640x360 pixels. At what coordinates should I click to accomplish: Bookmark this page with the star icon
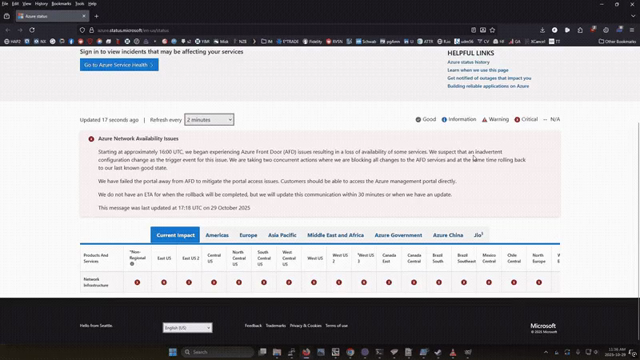(492, 30)
